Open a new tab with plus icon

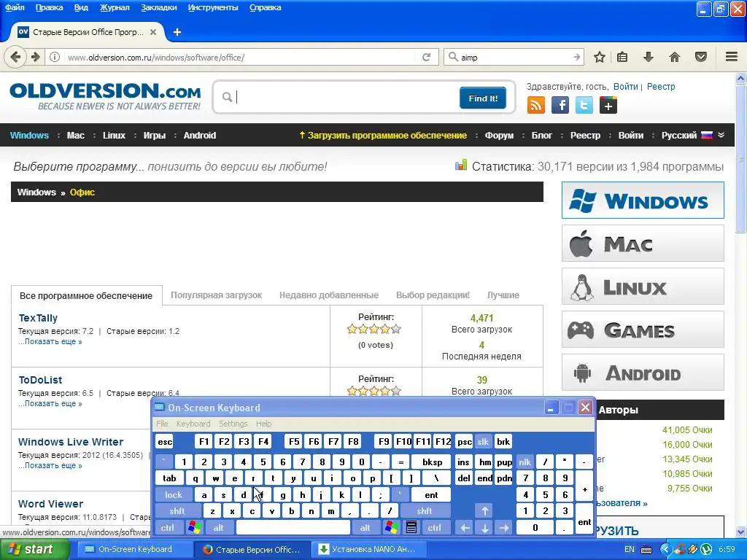pyautogui.click(x=177, y=32)
